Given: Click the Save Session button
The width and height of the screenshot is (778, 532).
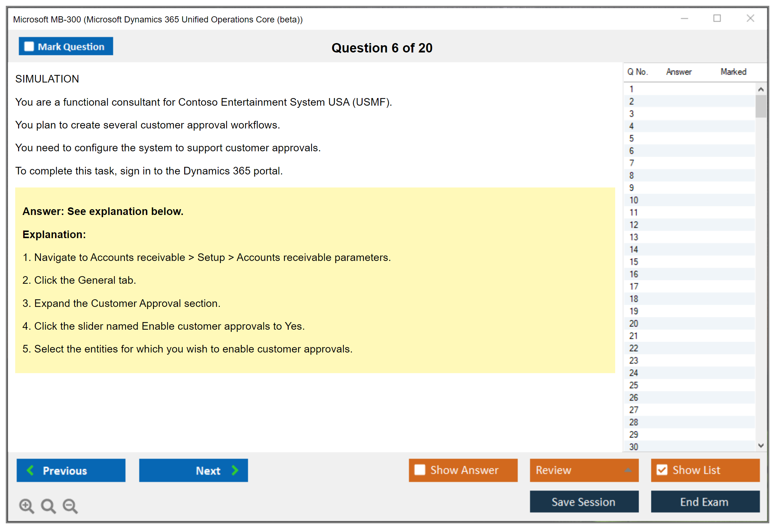Looking at the screenshot, I should tap(584, 502).
